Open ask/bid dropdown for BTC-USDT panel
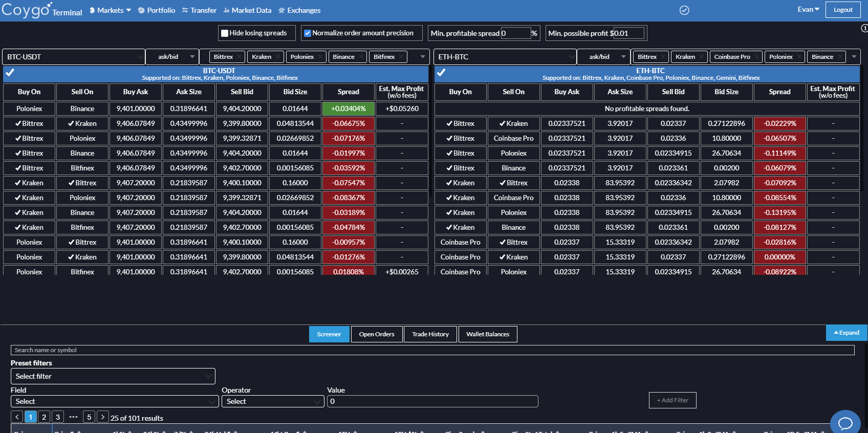Viewport: 868px width, 433px height. point(172,57)
